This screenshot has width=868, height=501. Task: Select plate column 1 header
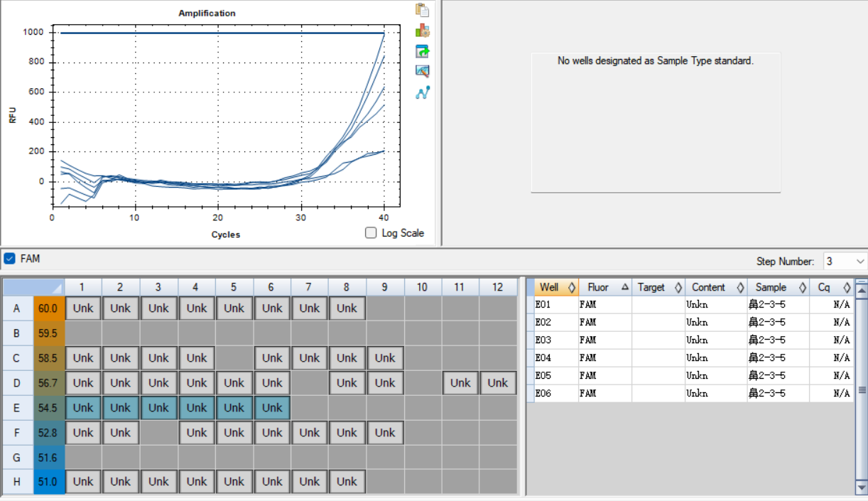pyautogui.click(x=83, y=287)
